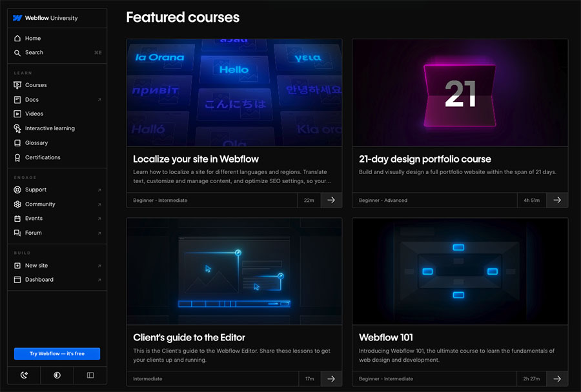Click the Interactive learning cursor icon
Screen dimensions: 581x392
17,128
